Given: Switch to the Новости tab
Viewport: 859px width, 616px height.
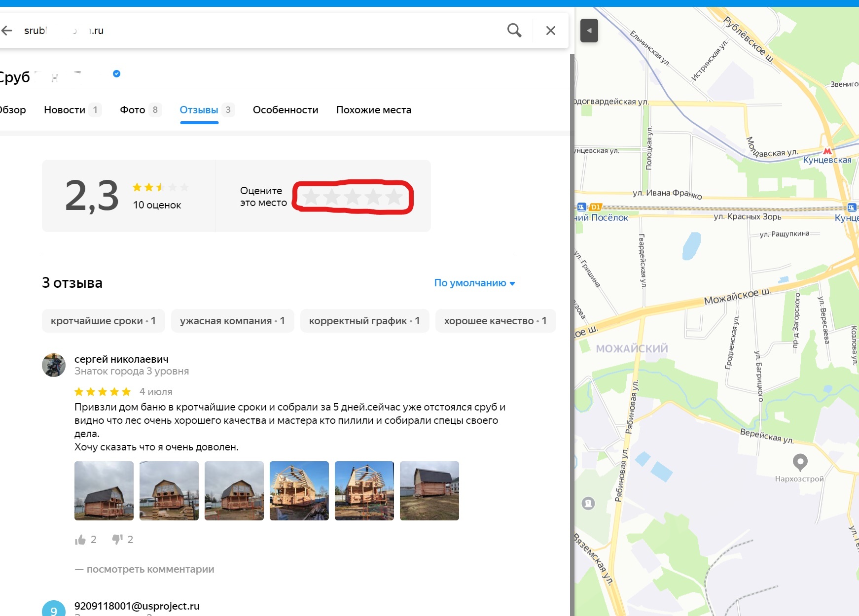Looking at the screenshot, I should [x=72, y=110].
